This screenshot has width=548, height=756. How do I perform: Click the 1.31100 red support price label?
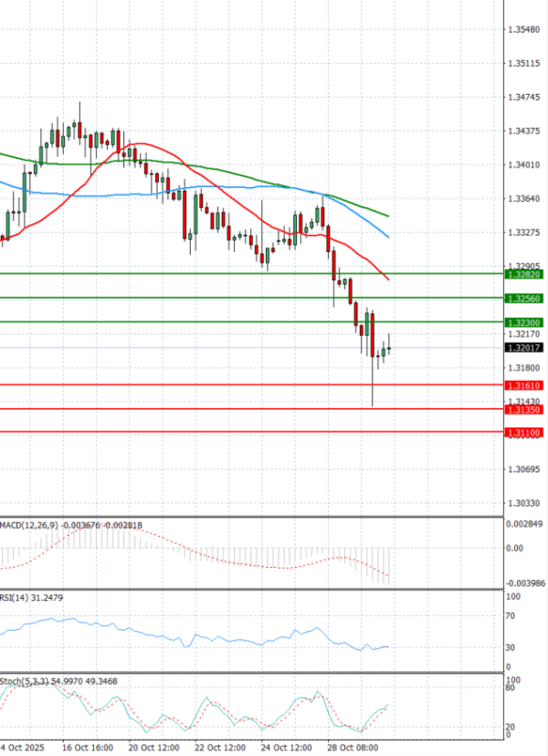[x=522, y=433]
